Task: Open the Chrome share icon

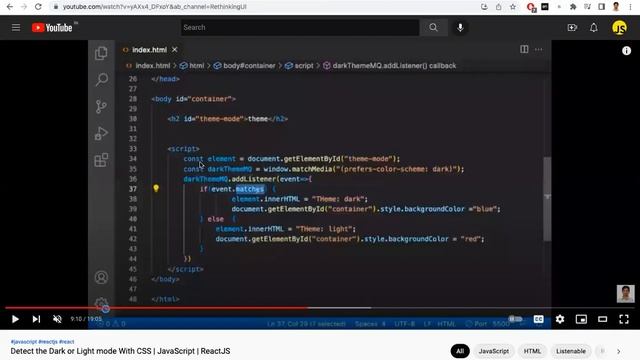Action: pyautogui.click(x=498, y=7)
